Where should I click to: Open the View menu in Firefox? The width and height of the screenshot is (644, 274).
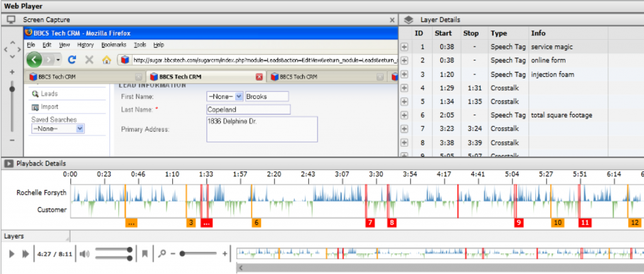[64, 45]
